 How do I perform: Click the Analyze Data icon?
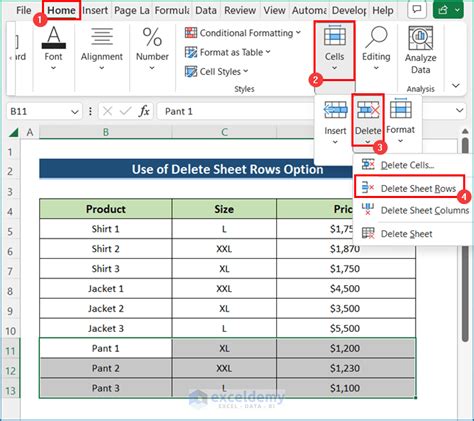[421, 38]
